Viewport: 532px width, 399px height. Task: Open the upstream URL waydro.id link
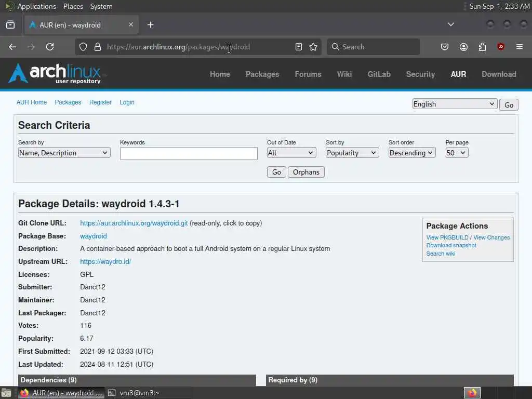pyautogui.click(x=105, y=262)
